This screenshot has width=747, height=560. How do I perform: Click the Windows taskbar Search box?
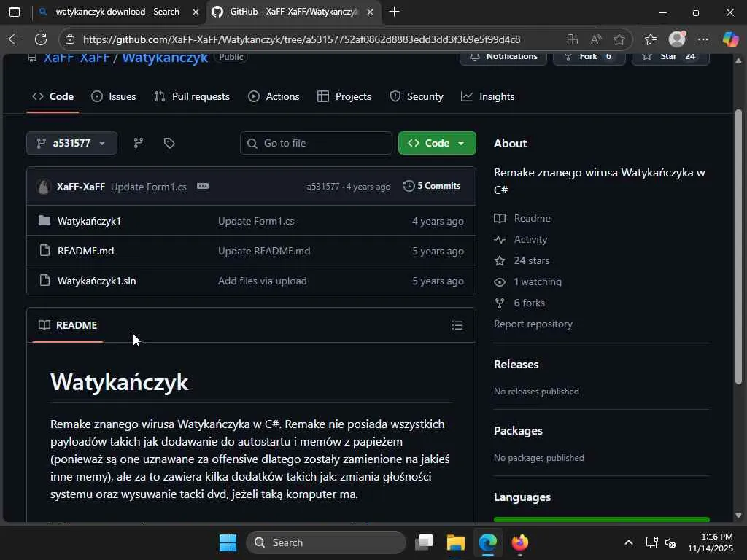[x=326, y=542]
